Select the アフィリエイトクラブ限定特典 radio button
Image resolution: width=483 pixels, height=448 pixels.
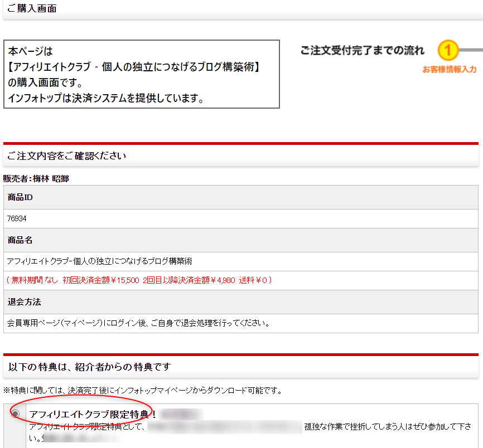pos(15,413)
